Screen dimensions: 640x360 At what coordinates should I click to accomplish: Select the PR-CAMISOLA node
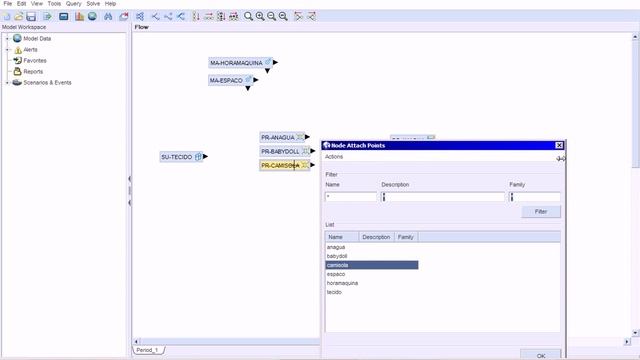coord(284,165)
